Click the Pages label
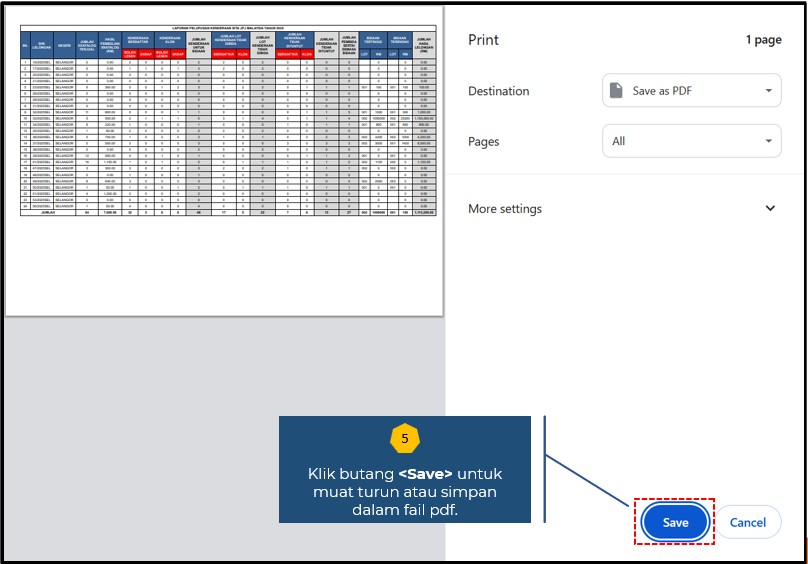Image resolution: width=808 pixels, height=564 pixels. [485, 141]
